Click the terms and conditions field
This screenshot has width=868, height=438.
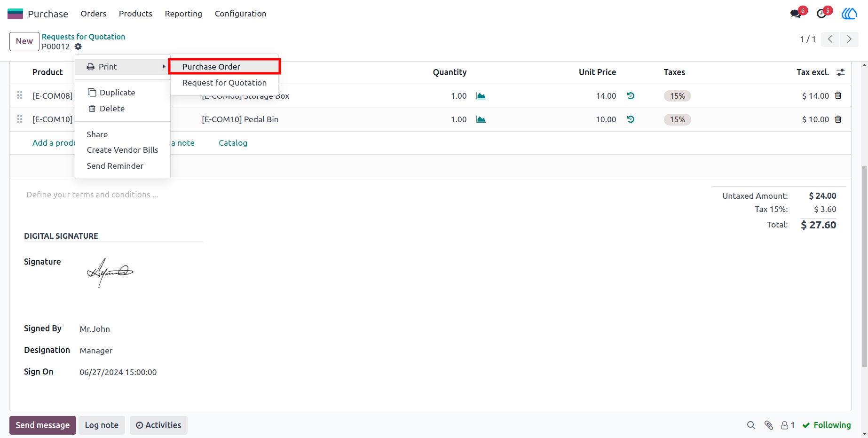[93, 195]
